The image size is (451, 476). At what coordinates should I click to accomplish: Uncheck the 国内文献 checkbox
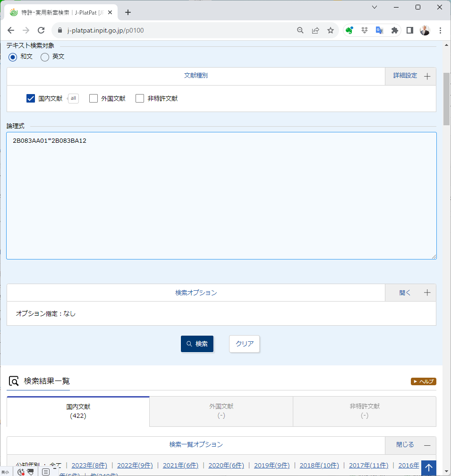pos(31,98)
